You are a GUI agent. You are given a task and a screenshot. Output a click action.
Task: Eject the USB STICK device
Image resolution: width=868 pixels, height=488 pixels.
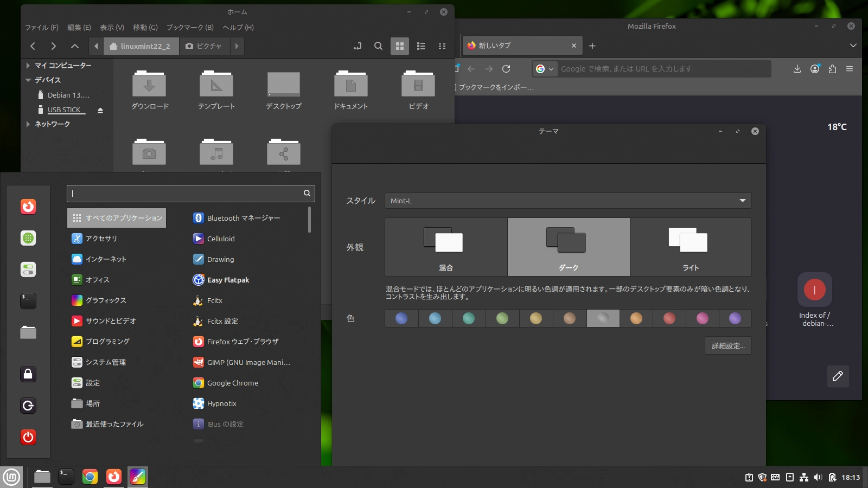(x=100, y=110)
